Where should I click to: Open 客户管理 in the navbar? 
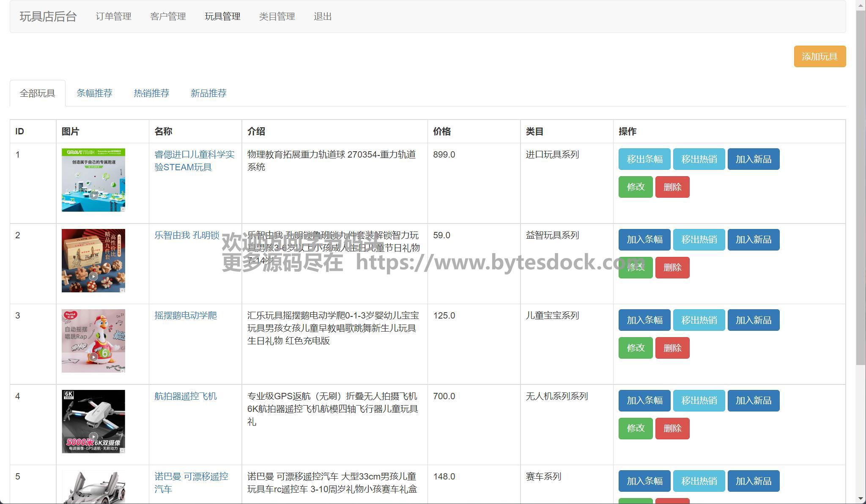pyautogui.click(x=168, y=16)
